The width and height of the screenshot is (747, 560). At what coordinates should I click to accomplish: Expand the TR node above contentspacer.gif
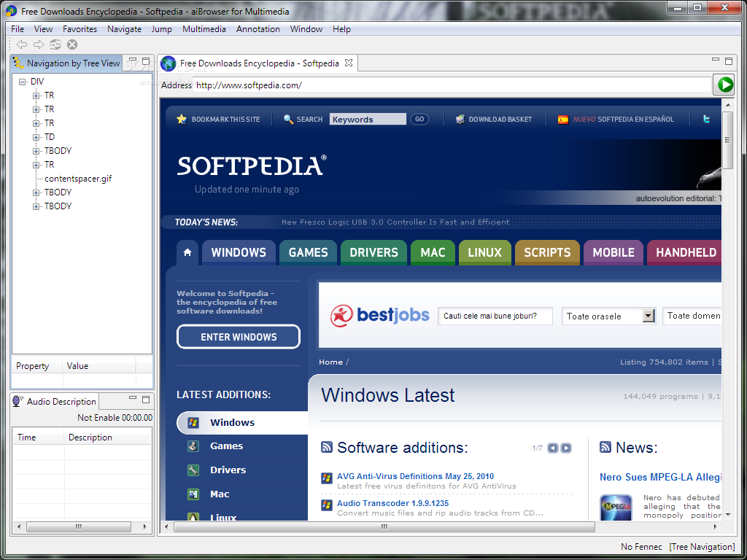tap(36, 165)
